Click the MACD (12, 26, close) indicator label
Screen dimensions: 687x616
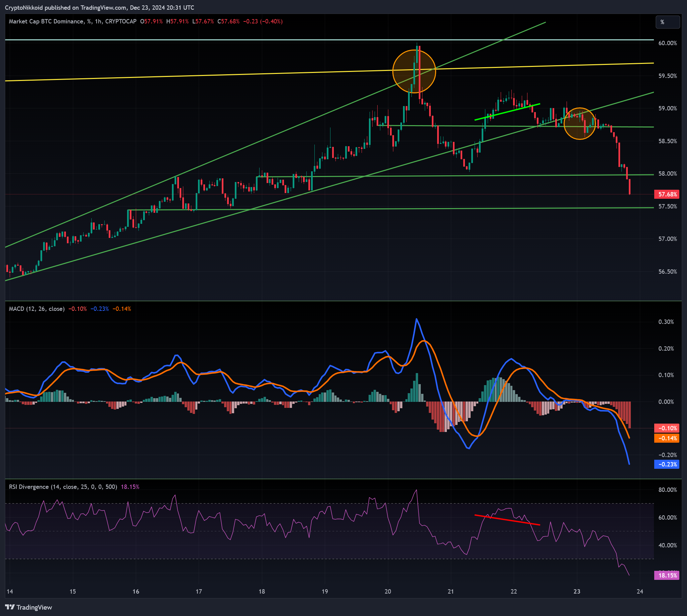coord(36,309)
